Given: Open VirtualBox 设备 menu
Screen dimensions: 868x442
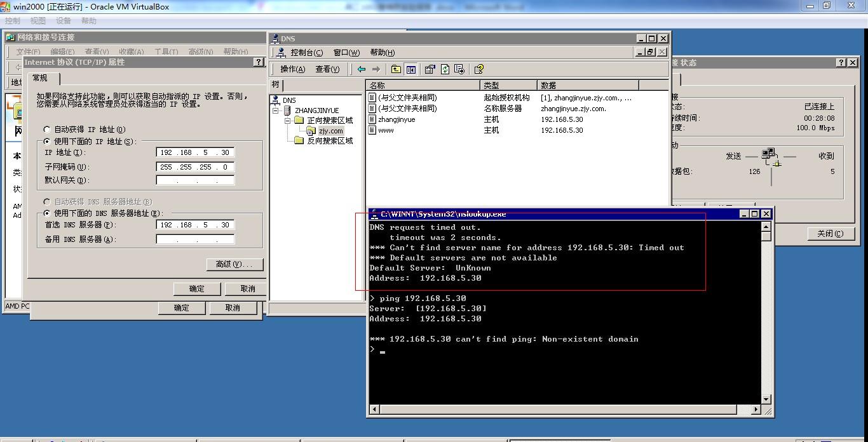Looking at the screenshot, I should click(x=64, y=21).
